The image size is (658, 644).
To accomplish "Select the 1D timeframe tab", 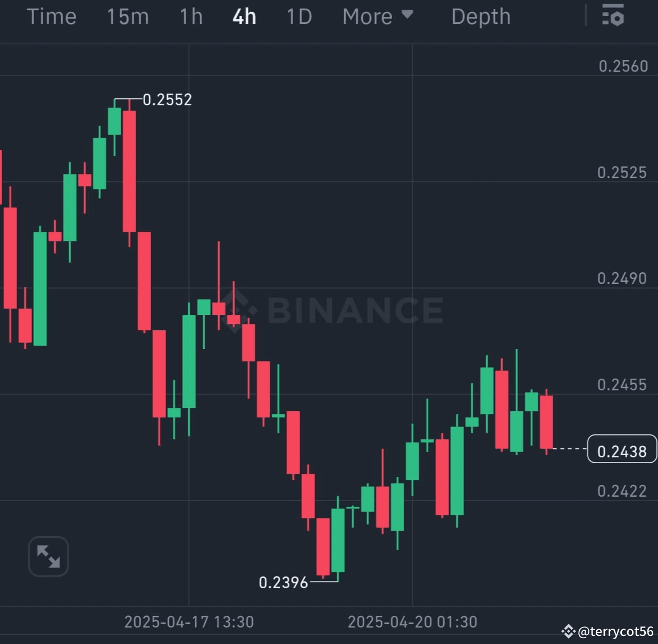I will point(298,16).
